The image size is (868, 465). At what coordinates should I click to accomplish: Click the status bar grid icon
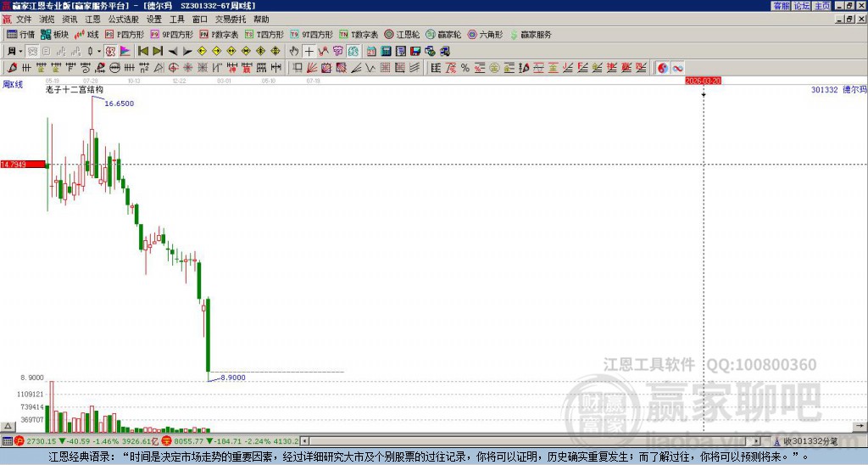[7, 441]
